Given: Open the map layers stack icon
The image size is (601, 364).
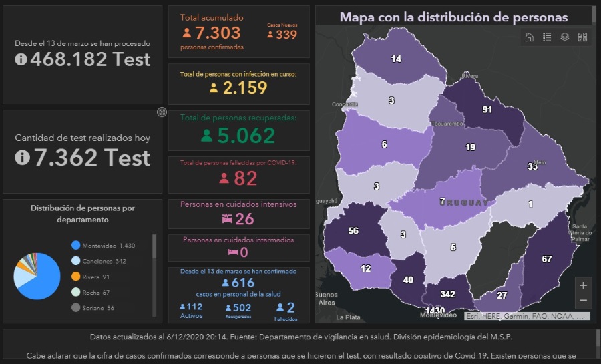Looking at the screenshot, I should 565,37.
